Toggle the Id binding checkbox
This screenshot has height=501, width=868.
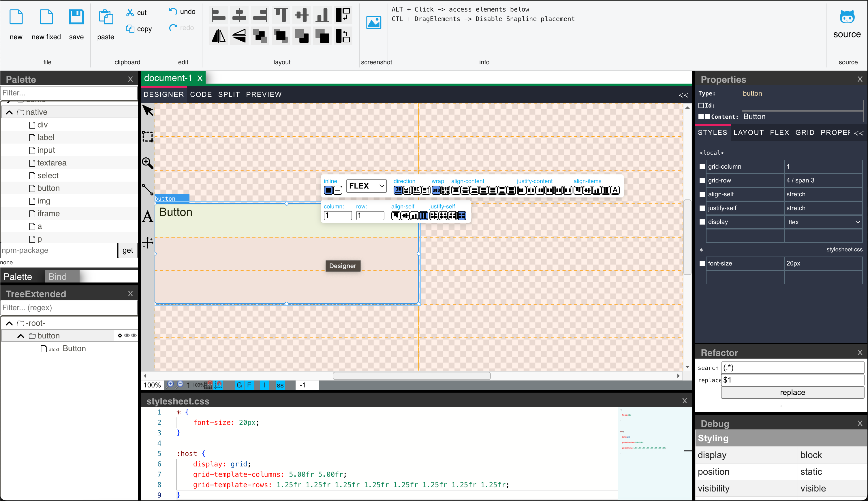click(701, 106)
